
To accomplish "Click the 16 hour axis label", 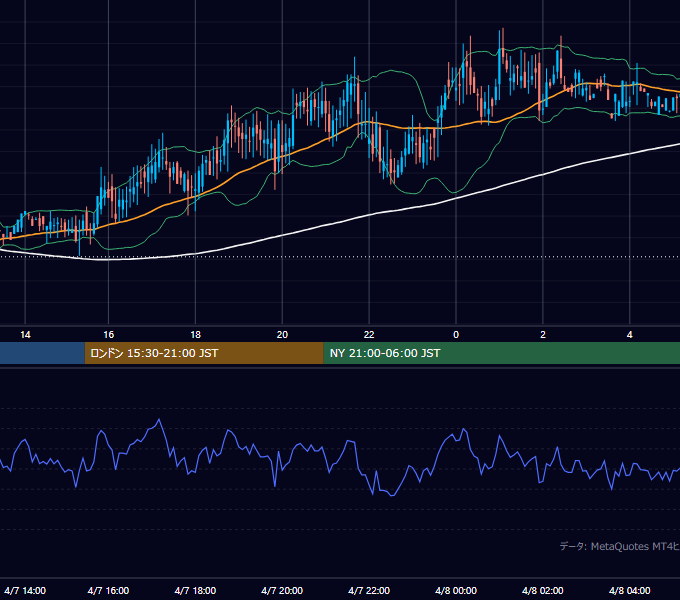I will [108, 335].
